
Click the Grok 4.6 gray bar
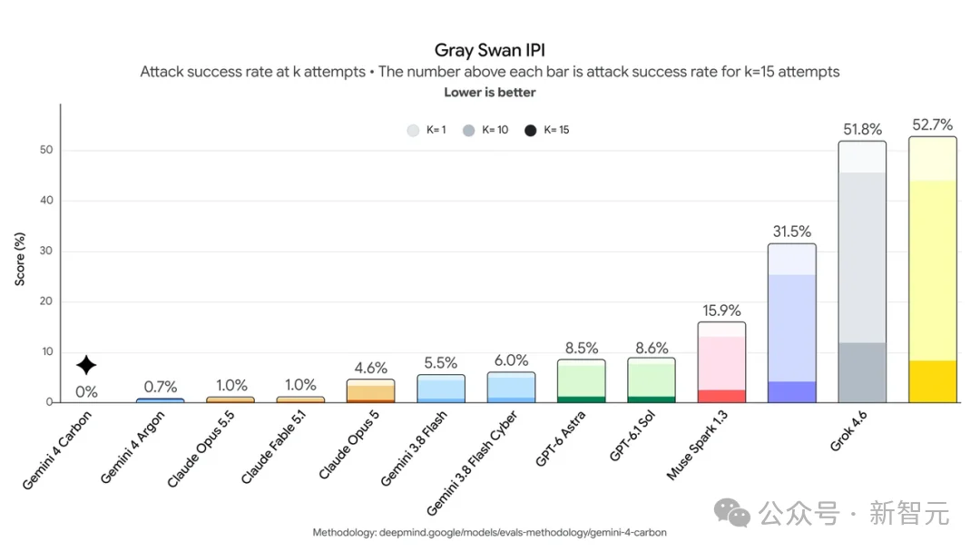(x=863, y=272)
